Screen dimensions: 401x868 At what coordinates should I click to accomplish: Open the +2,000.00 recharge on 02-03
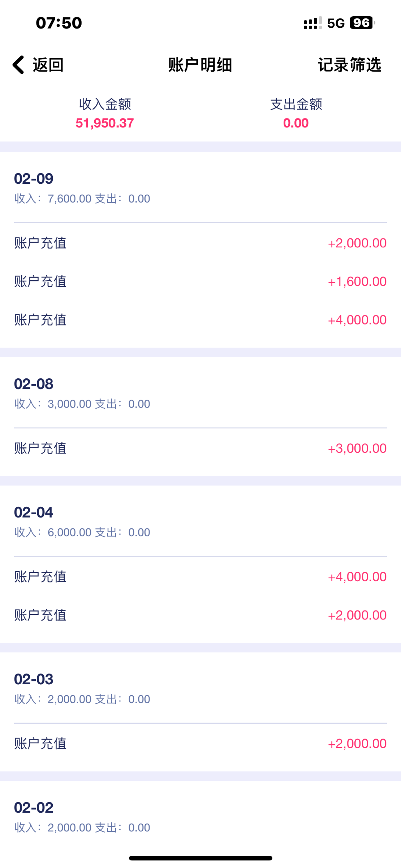pos(200,744)
